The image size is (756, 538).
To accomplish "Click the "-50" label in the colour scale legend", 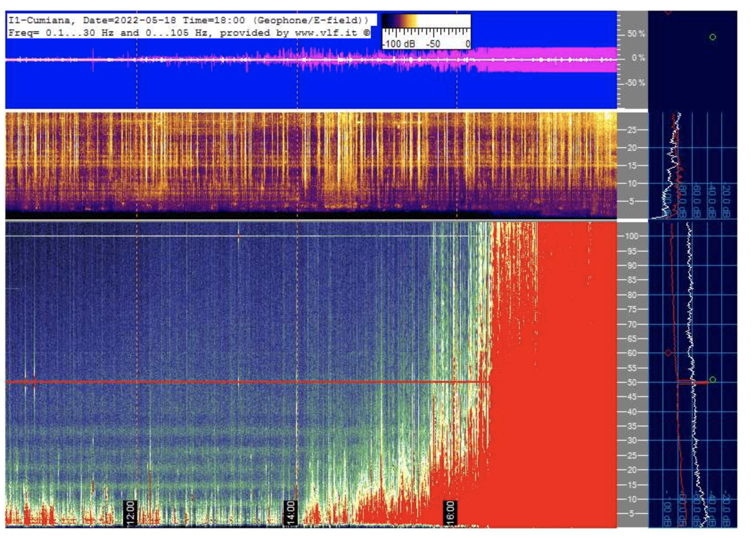I will 432,44.
